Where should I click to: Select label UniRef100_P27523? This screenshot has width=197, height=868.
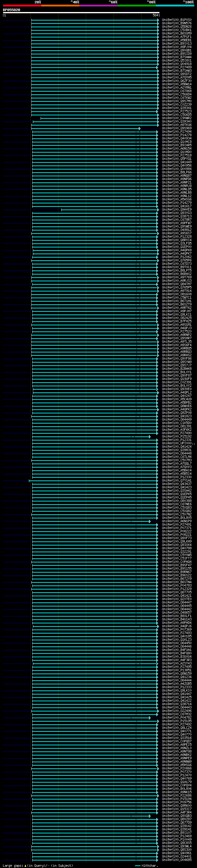(x=176, y=111)
